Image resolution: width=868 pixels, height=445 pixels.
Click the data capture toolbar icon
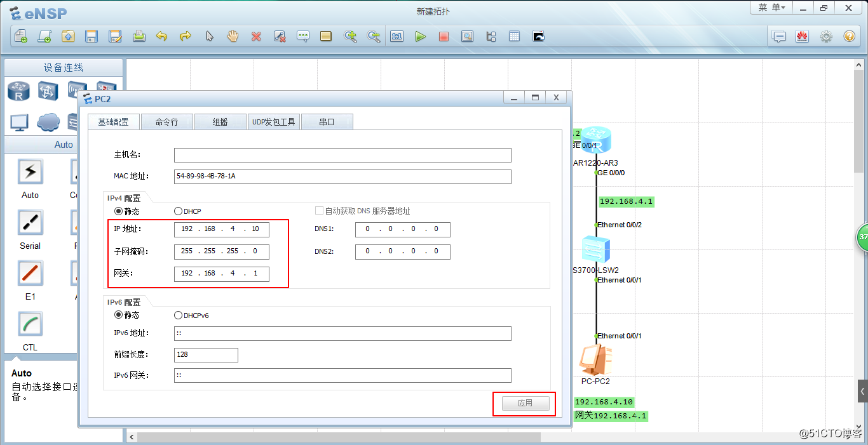pyautogui.click(x=467, y=36)
